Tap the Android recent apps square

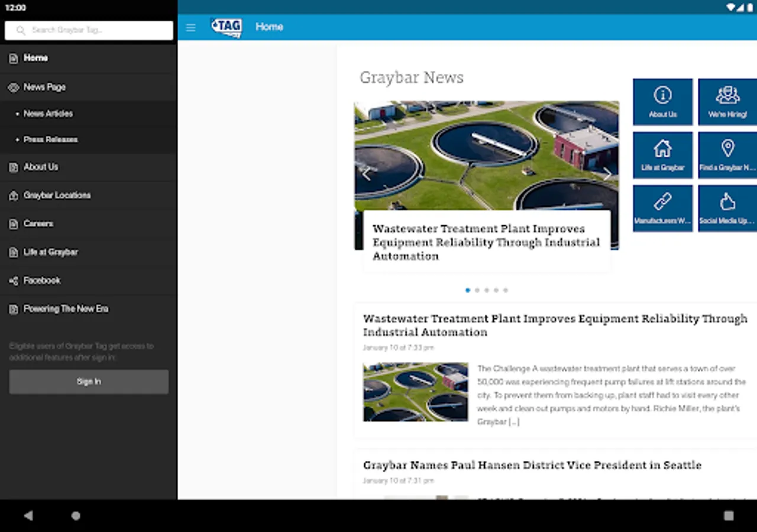[x=729, y=515]
